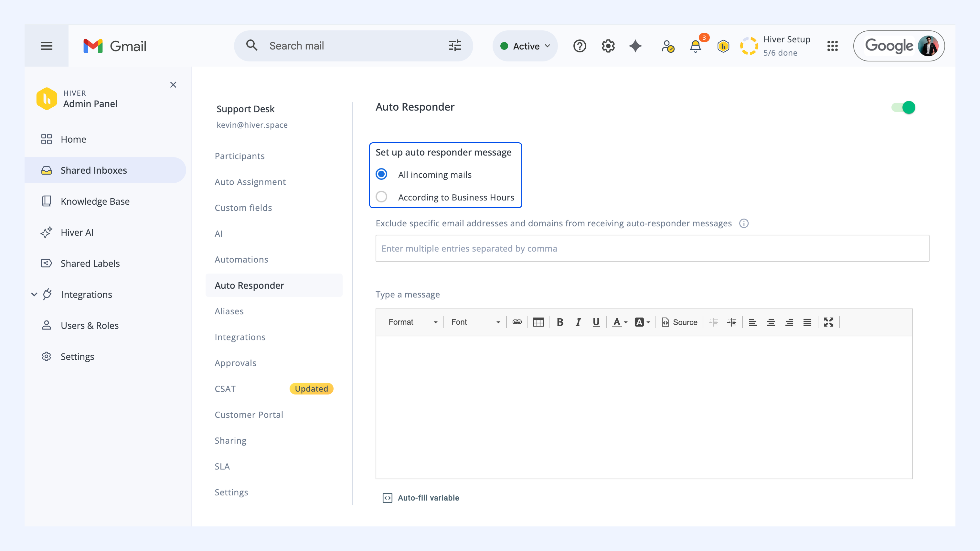Open the background color picker dropdown

tap(642, 322)
